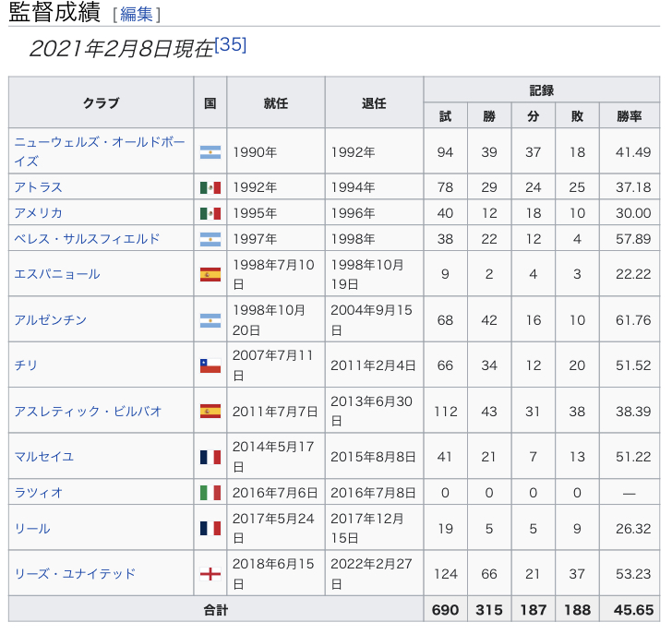
Task: Click the 国 column header
Action: point(210,102)
